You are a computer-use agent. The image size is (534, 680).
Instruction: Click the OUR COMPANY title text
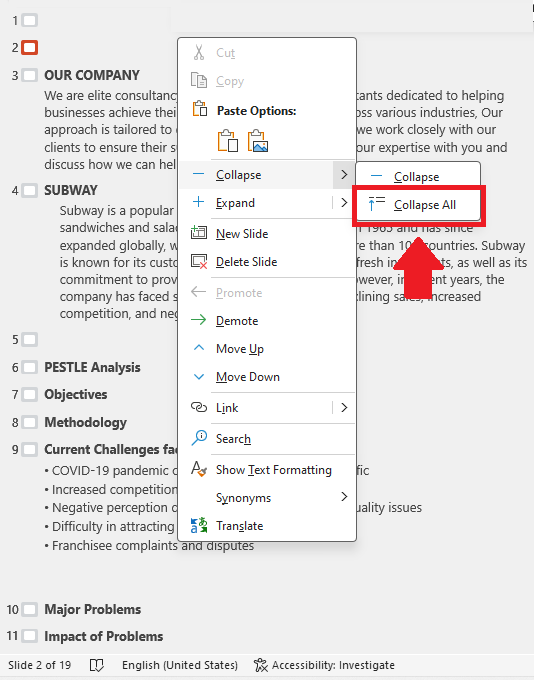point(92,75)
